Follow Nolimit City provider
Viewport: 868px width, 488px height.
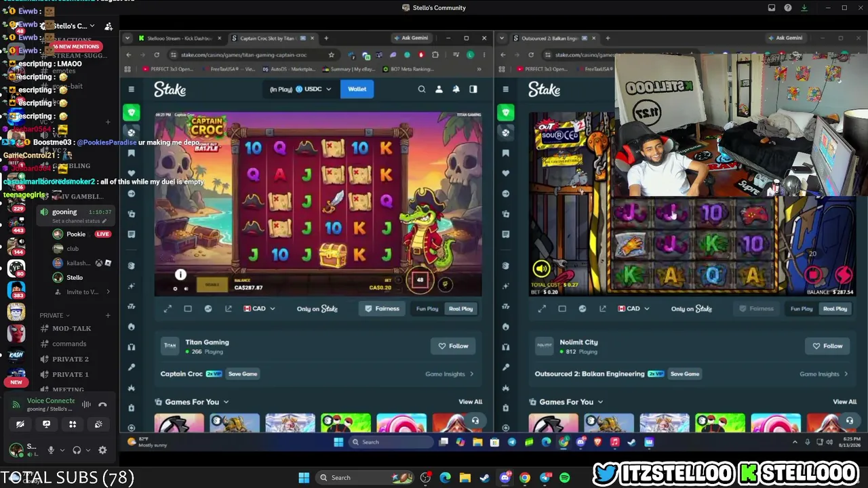[x=827, y=346]
